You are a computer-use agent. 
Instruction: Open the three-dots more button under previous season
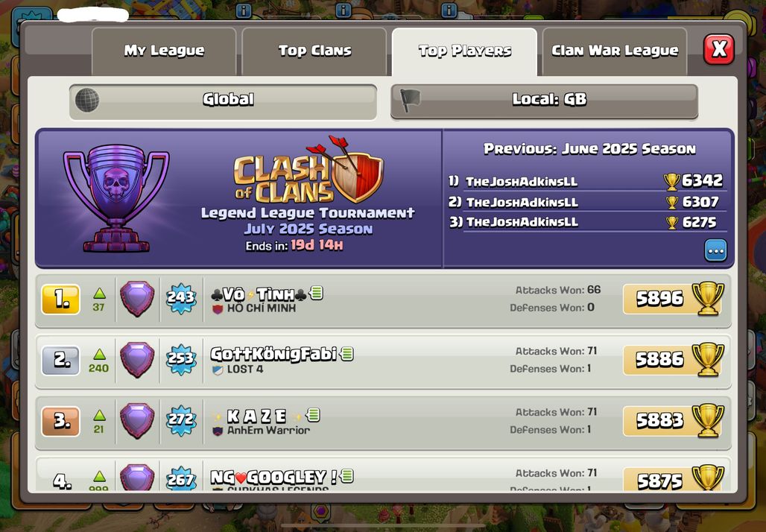715,250
